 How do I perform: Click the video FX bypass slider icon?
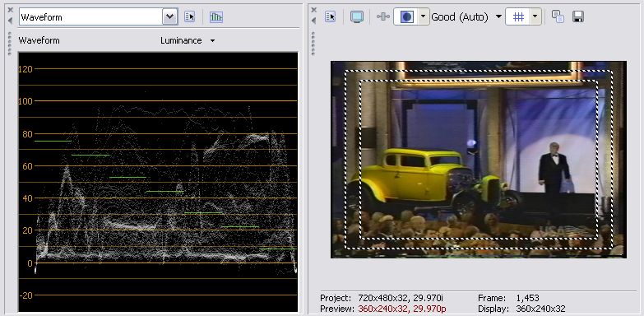(383, 16)
